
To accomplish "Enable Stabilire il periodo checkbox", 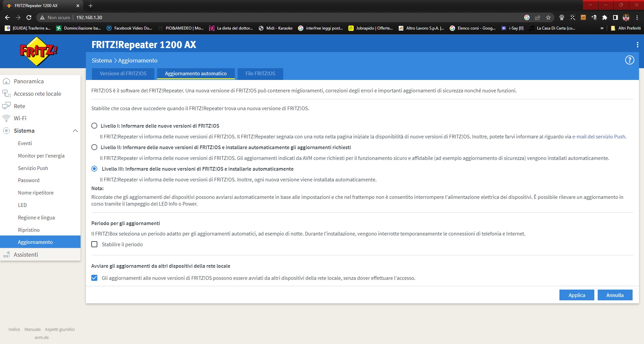I will 94,244.
